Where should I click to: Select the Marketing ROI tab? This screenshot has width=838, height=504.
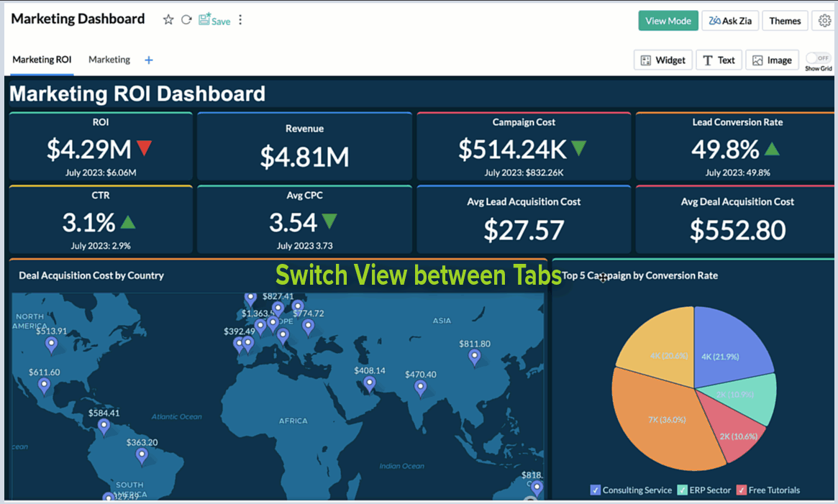click(x=42, y=60)
